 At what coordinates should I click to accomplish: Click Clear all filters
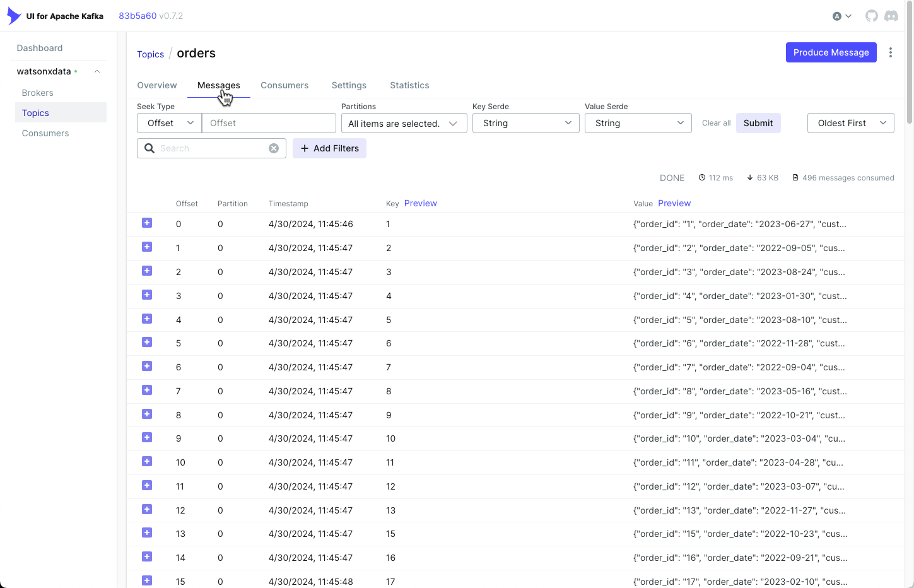(716, 123)
